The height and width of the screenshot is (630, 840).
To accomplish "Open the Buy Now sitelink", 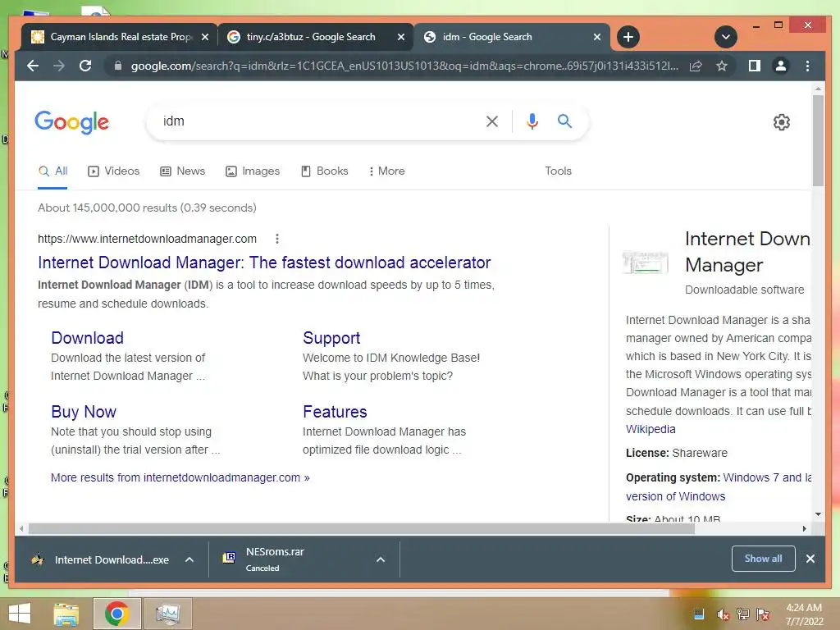I will (84, 412).
